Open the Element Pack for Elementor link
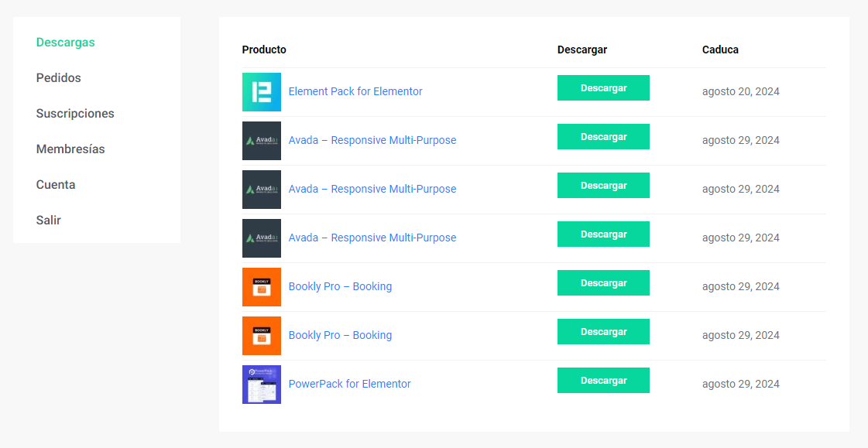This screenshot has height=448, width=868. click(x=355, y=91)
